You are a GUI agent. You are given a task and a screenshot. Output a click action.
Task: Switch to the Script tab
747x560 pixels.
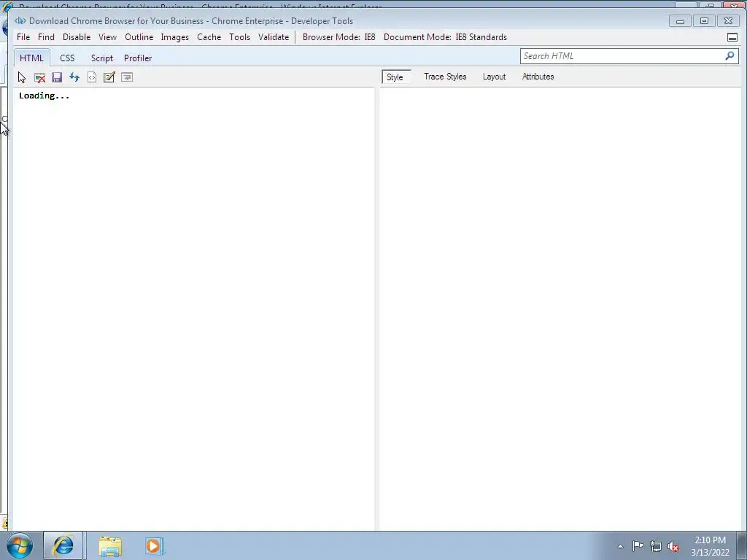tap(102, 58)
